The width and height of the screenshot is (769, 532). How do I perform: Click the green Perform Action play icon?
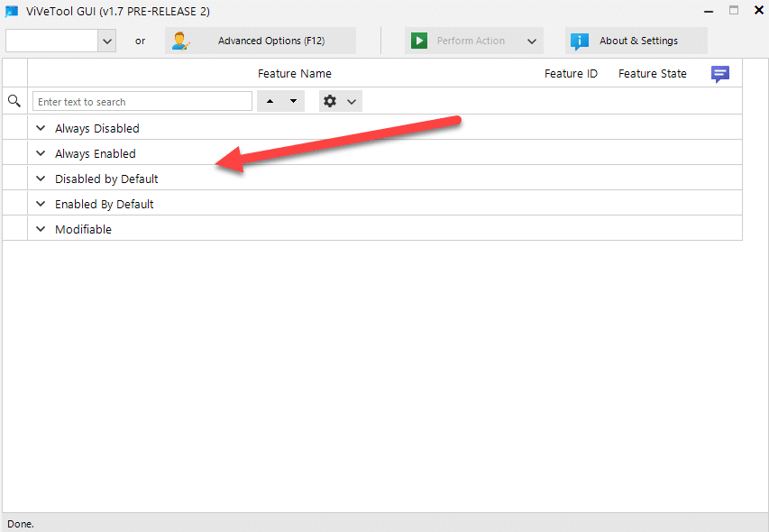click(x=419, y=41)
